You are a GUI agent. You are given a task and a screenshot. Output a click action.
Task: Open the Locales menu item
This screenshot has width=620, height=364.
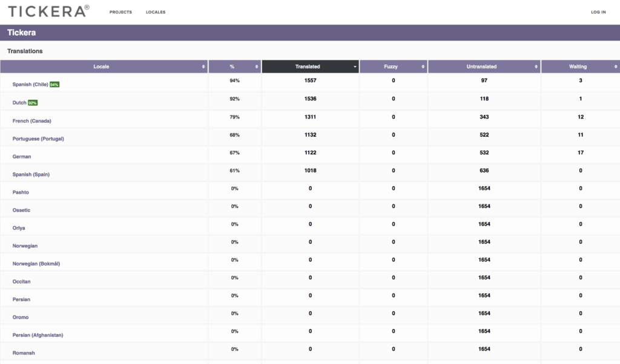tap(156, 12)
